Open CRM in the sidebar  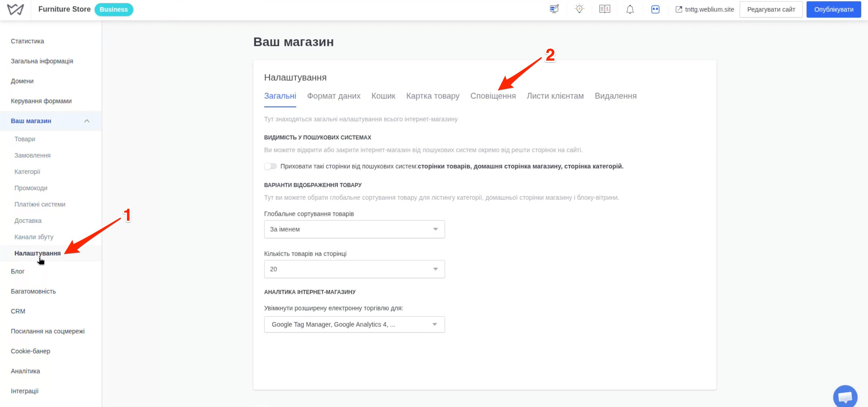[x=18, y=311]
